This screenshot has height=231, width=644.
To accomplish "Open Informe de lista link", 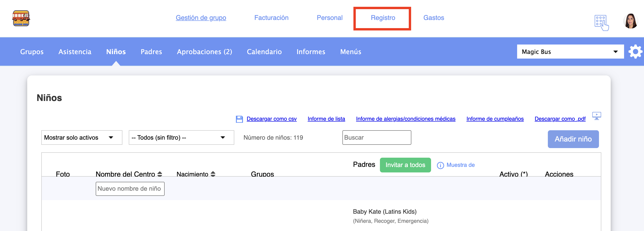I will [326, 119].
